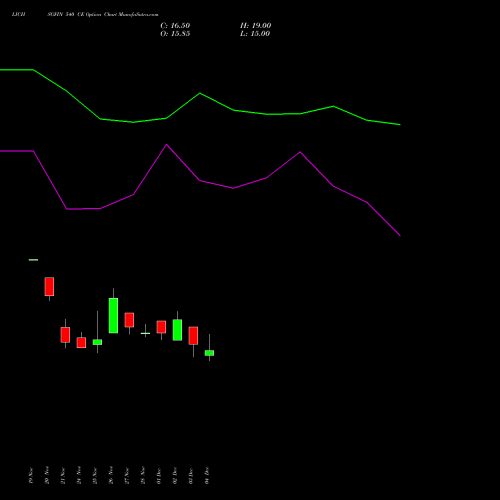Click the green indicator line on chart
Screen dimensions: 500x500
[x=200, y=94]
